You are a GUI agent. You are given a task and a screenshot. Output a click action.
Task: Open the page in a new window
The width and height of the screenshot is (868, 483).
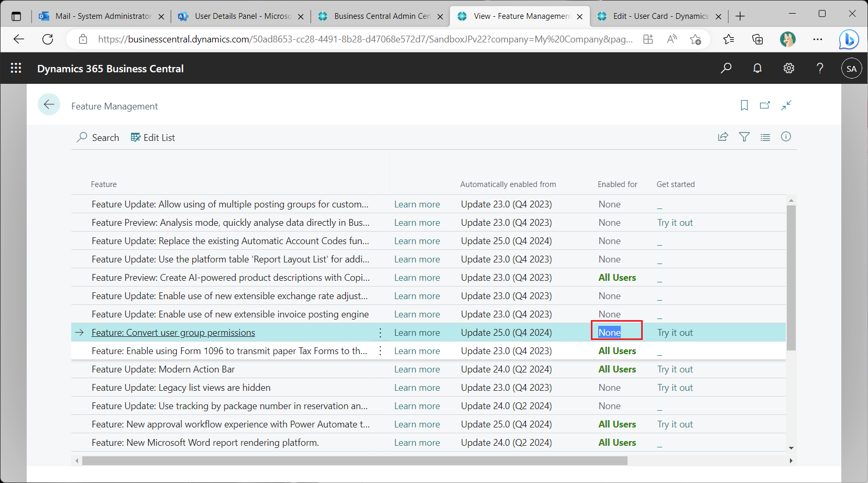765,105
